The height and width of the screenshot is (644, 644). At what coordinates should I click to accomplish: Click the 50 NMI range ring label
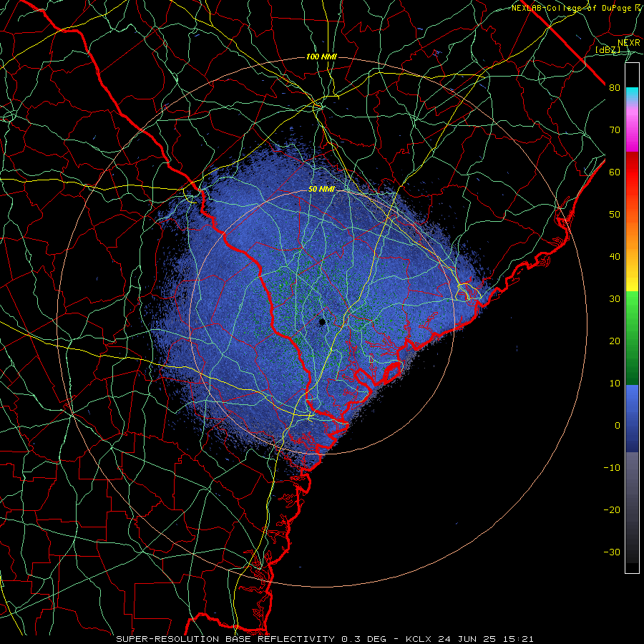tap(321, 190)
